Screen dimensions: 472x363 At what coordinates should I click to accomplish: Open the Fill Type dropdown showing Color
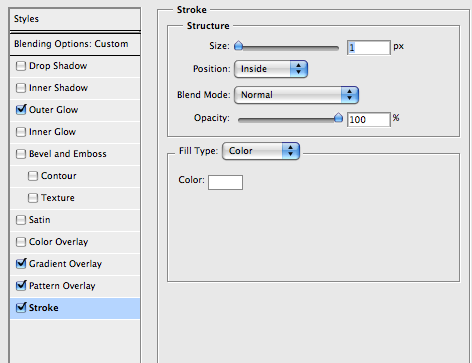261,151
